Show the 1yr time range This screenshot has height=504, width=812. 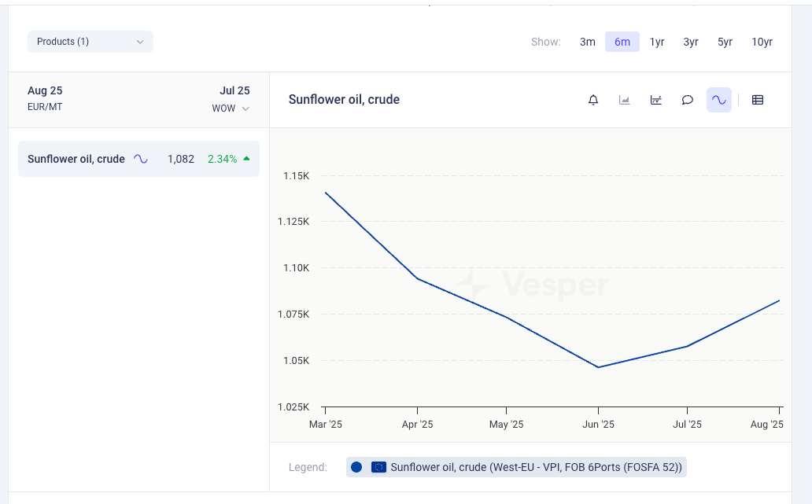(x=657, y=42)
